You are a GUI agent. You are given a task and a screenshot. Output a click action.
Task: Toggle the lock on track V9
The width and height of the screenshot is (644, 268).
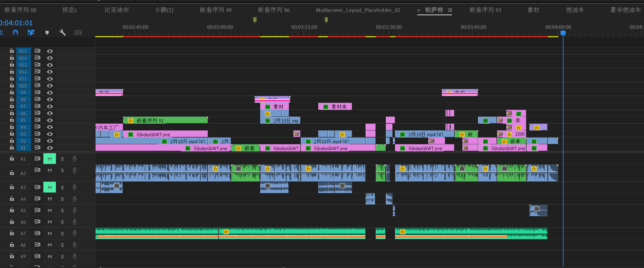click(12, 92)
